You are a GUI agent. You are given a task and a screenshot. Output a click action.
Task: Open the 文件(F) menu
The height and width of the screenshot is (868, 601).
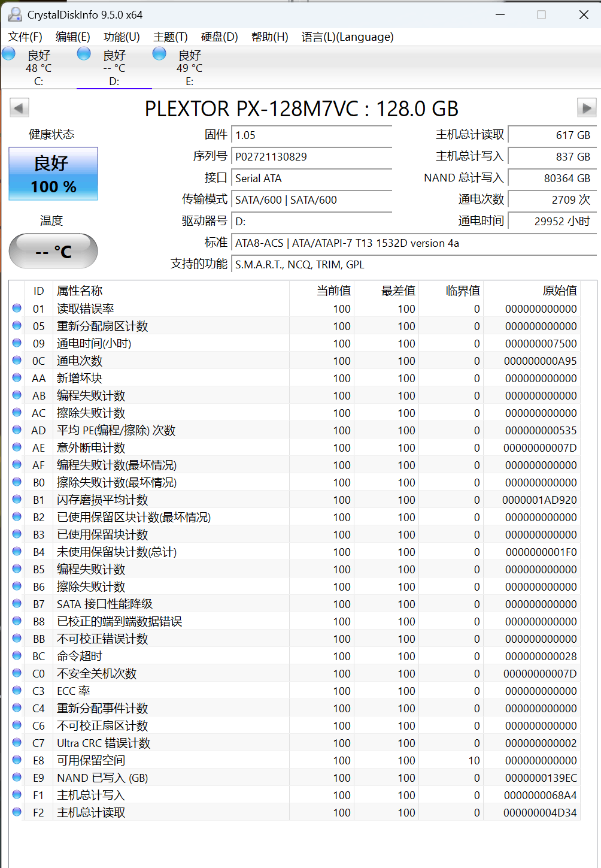tap(25, 37)
